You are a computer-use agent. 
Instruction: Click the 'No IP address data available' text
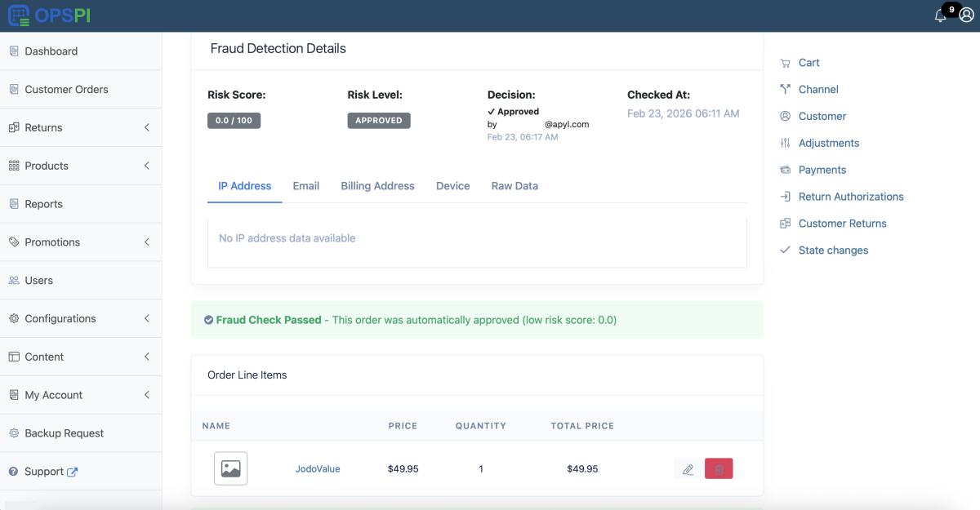tap(287, 238)
